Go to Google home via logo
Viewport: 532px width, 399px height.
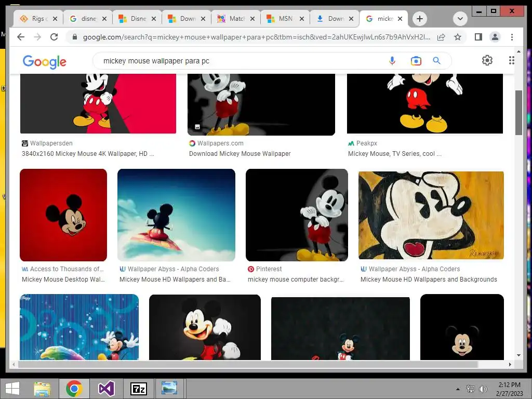click(x=45, y=62)
